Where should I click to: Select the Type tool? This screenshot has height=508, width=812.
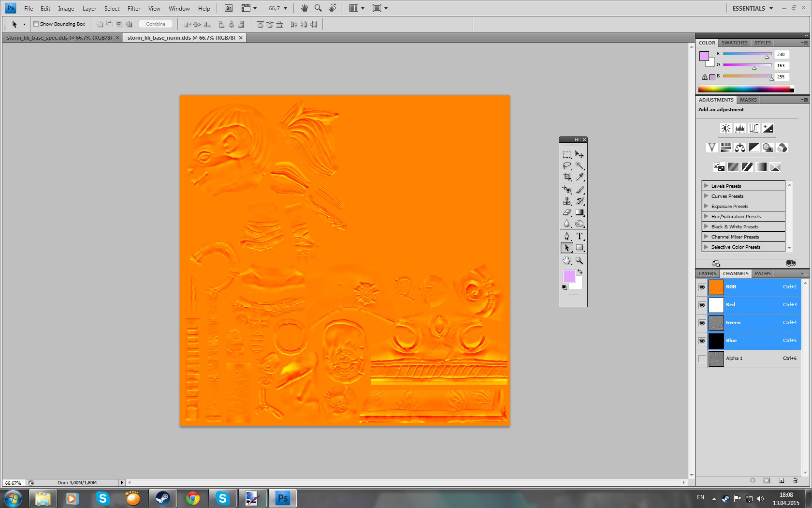(x=580, y=236)
